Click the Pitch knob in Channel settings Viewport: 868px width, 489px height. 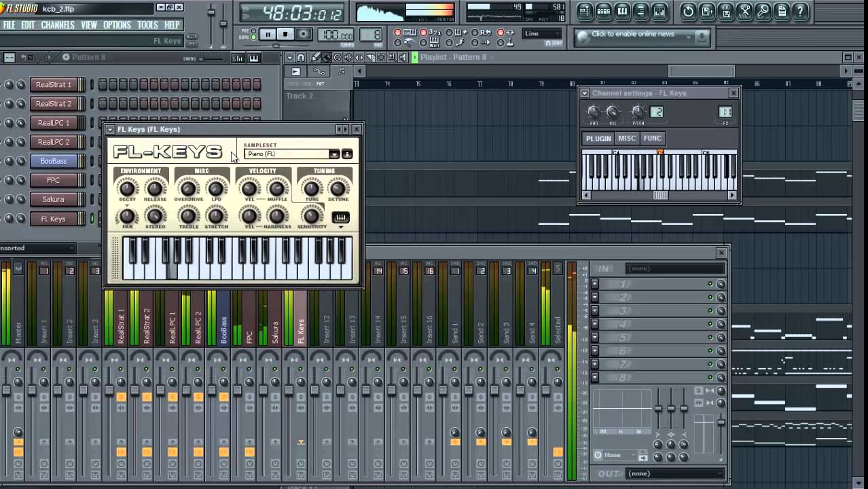638,111
